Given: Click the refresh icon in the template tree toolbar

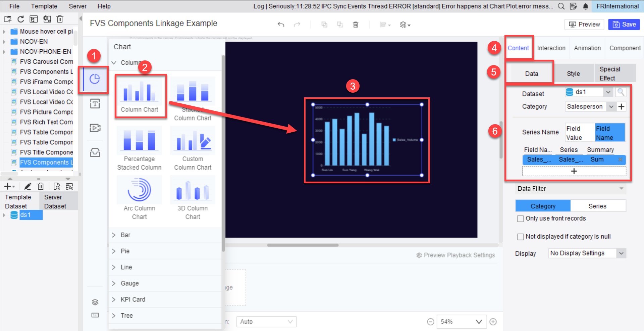Looking at the screenshot, I should click(20, 19).
